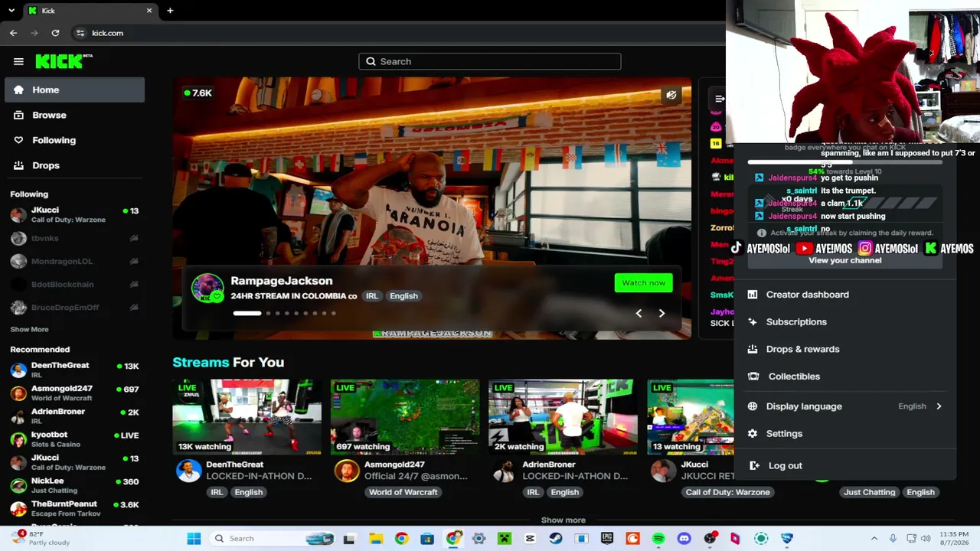Expand Show More under Following list

click(x=29, y=329)
